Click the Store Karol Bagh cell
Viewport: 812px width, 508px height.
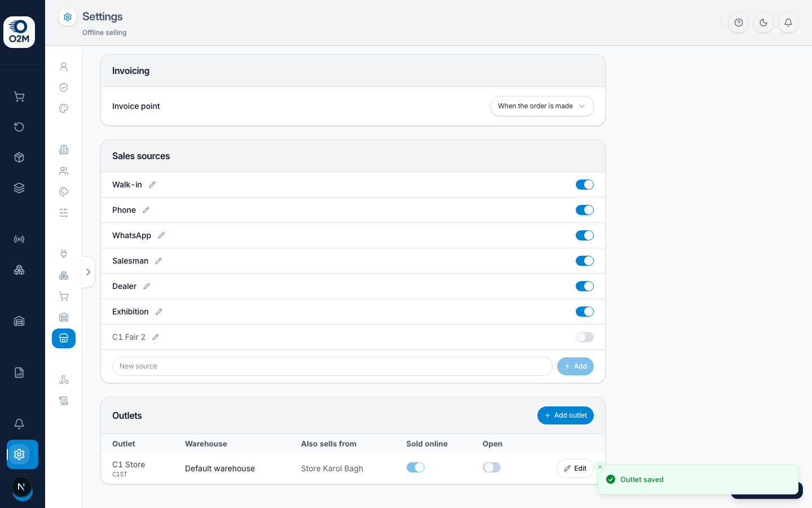pyautogui.click(x=332, y=468)
